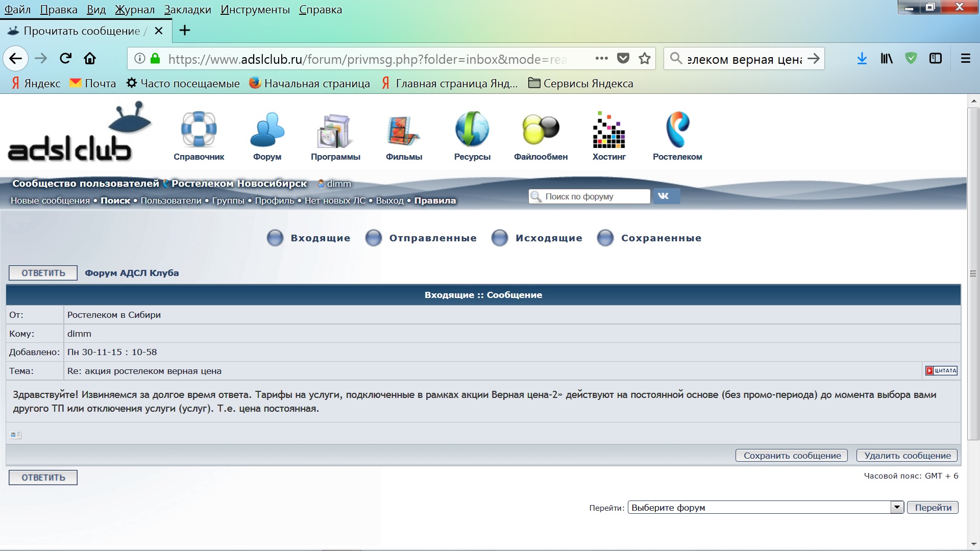Open the Вид menu
This screenshot has width=980, height=551.
click(x=96, y=9)
